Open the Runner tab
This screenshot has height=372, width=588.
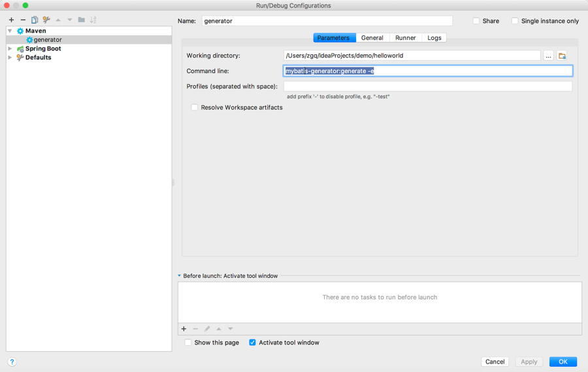405,38
